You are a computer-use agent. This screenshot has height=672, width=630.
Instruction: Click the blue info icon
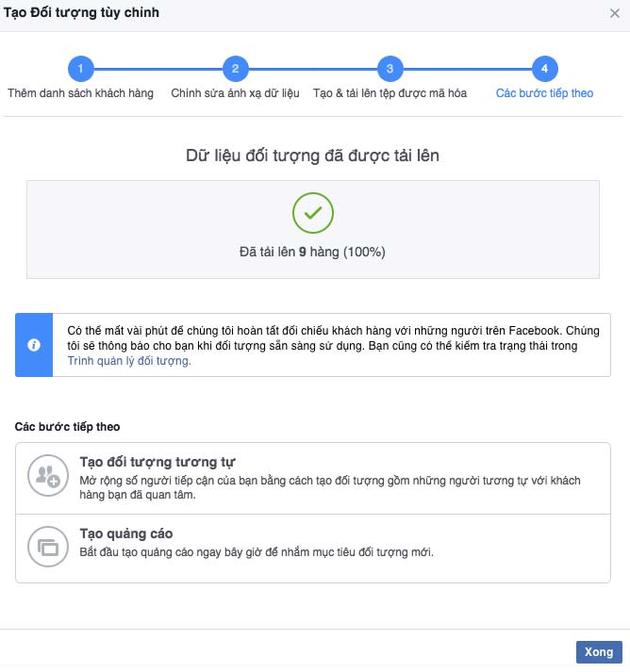coord(34,345)
